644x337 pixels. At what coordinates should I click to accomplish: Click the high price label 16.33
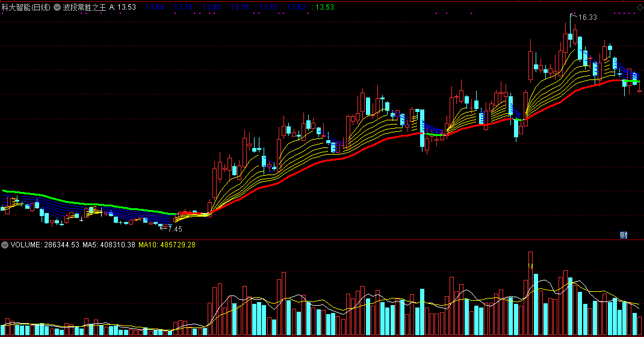pyautogui.click(x=587, y=17)
